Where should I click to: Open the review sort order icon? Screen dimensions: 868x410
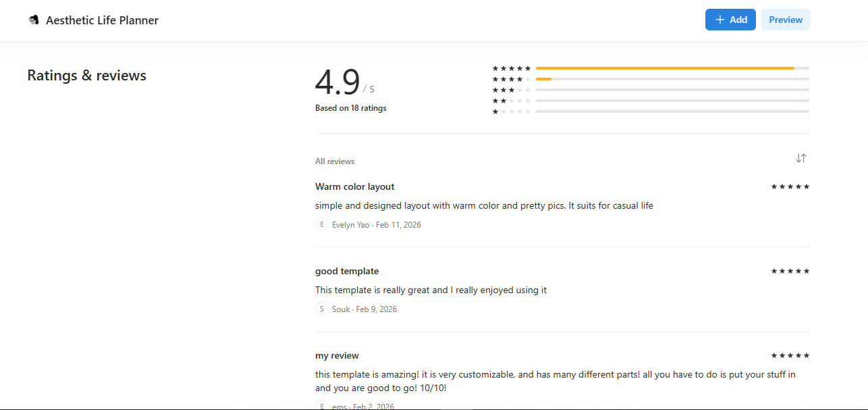(x=801, y=158)
